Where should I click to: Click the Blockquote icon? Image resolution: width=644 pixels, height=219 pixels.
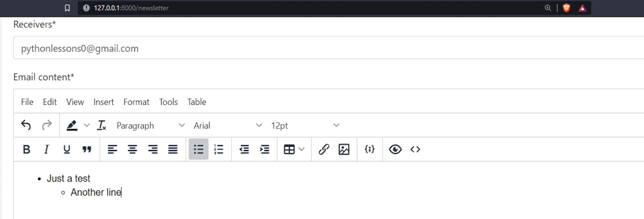pos(86,149)
